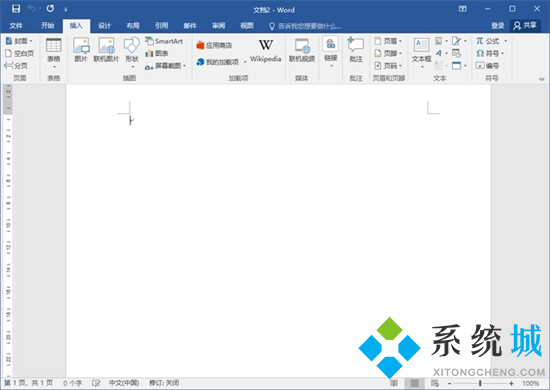The image size is (550, 390).
Task: Switch to the 邮件 (Mailings) tab
Action: coord(190,26)
